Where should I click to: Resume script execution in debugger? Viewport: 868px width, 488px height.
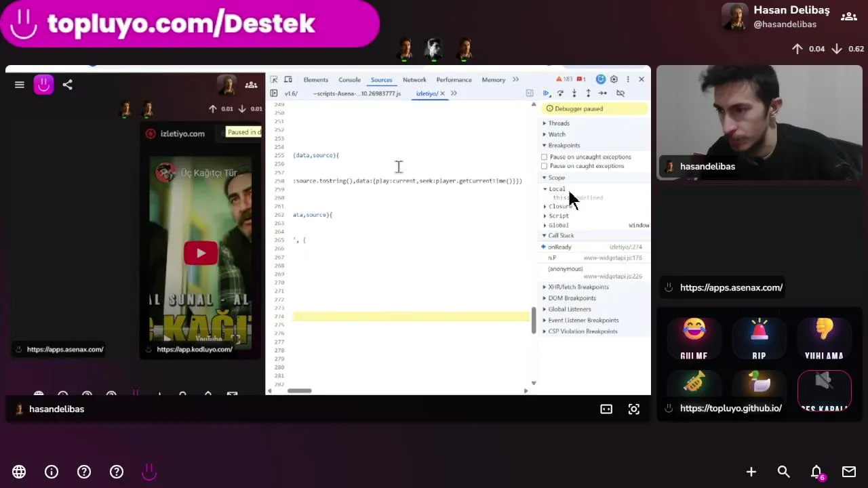coord(546,93)
